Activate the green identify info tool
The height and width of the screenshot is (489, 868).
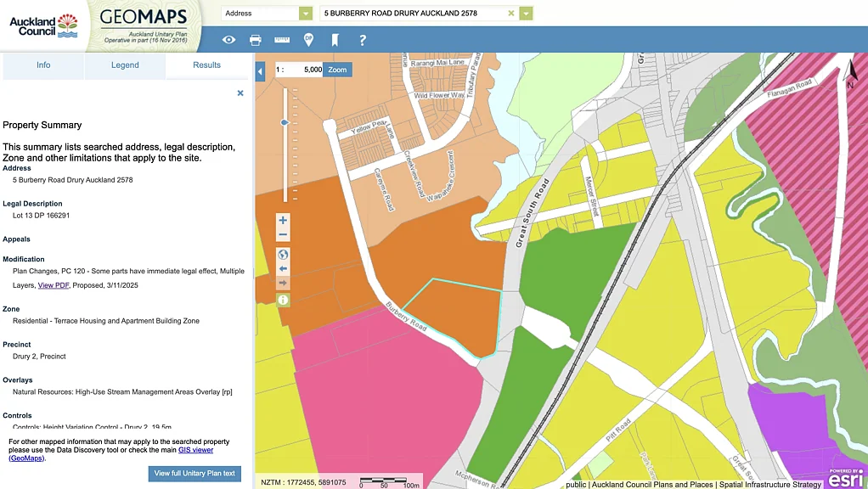click(x=283, y=300)
